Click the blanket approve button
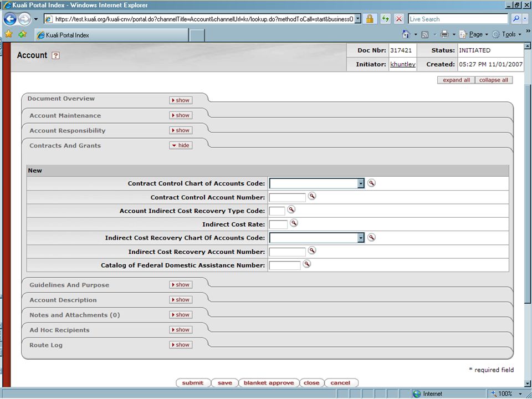The height and width of the screenshot is (399, 532). (269, 383)
